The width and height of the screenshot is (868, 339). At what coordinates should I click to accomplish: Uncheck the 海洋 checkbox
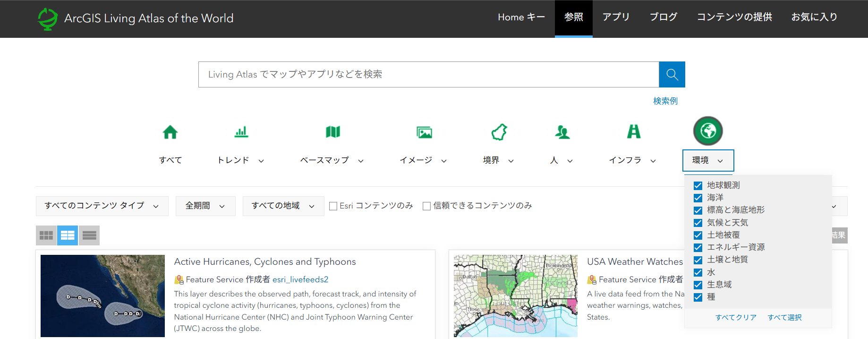[x=698, y=198]
